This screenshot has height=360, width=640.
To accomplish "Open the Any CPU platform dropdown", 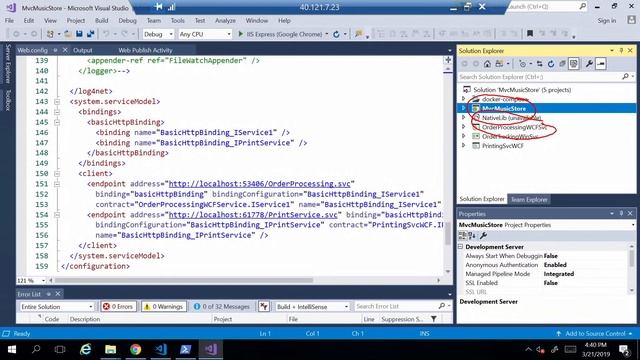I will (x=205, y=34).
